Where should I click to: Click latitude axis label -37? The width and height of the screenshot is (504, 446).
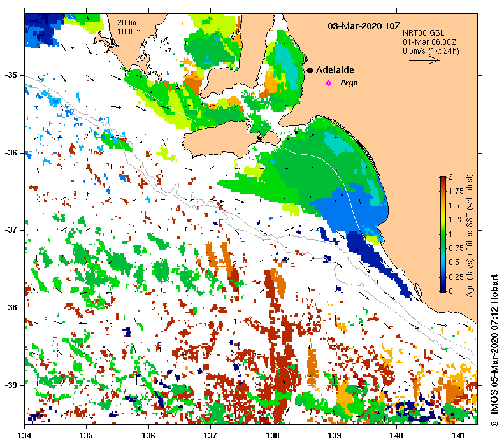coord(11,230)
